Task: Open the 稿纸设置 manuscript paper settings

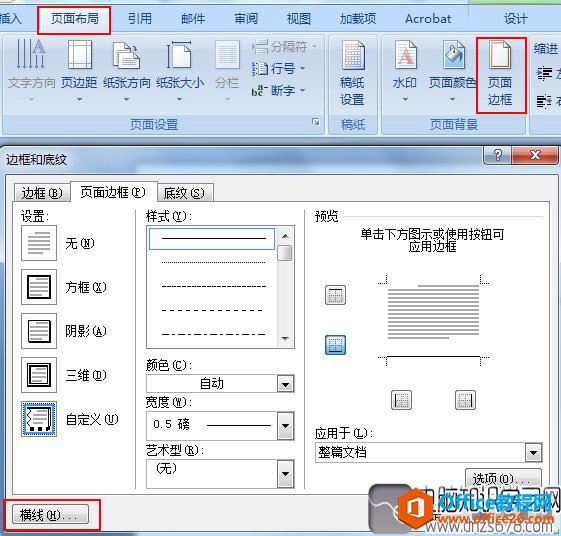Action: [x=352, y=73]
